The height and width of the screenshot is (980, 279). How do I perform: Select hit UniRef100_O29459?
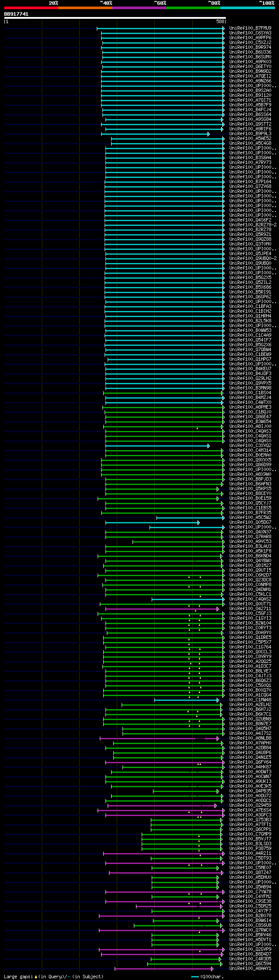(x=250, y=805)
